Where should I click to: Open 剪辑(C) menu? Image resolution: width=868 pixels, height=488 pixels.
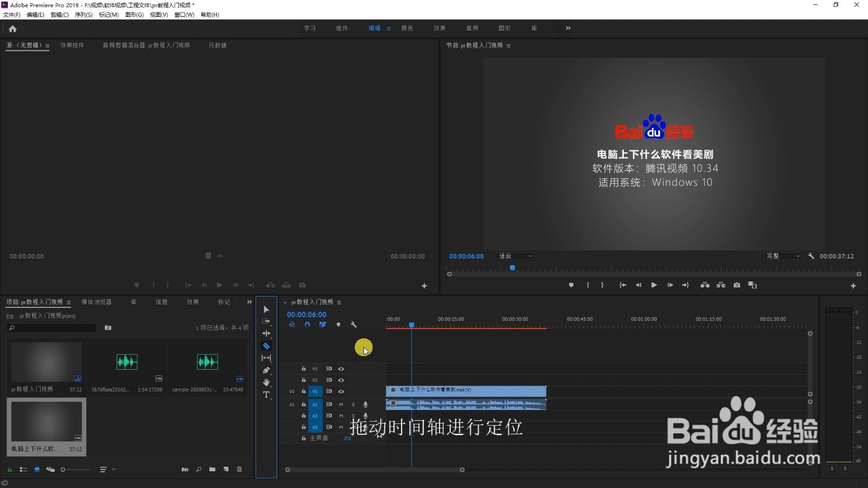point(60,15)
